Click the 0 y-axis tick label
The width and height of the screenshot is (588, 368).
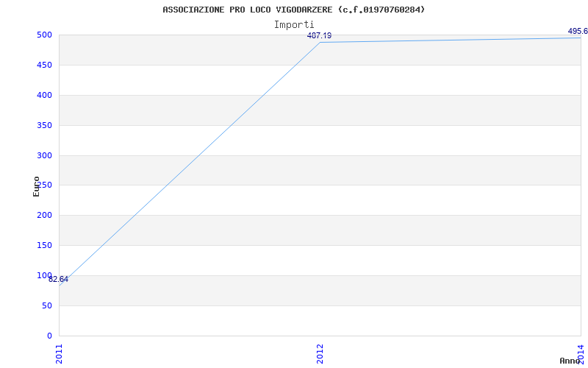tap(49, 336)
